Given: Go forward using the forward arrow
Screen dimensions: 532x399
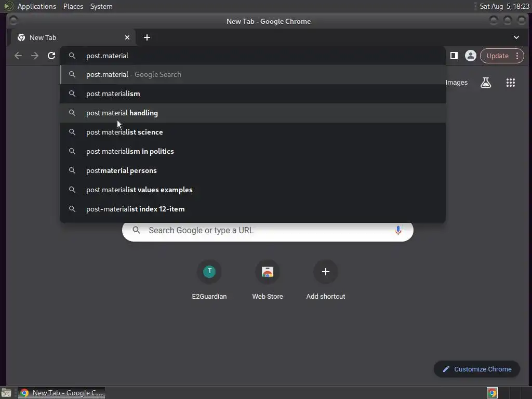Looking at the screenshot, I should point(35,56).
